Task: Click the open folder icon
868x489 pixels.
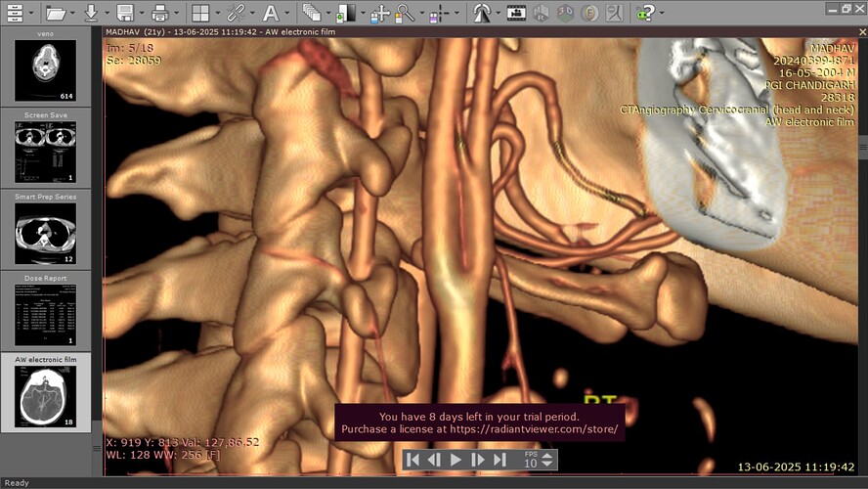Action: coord(56,12)
